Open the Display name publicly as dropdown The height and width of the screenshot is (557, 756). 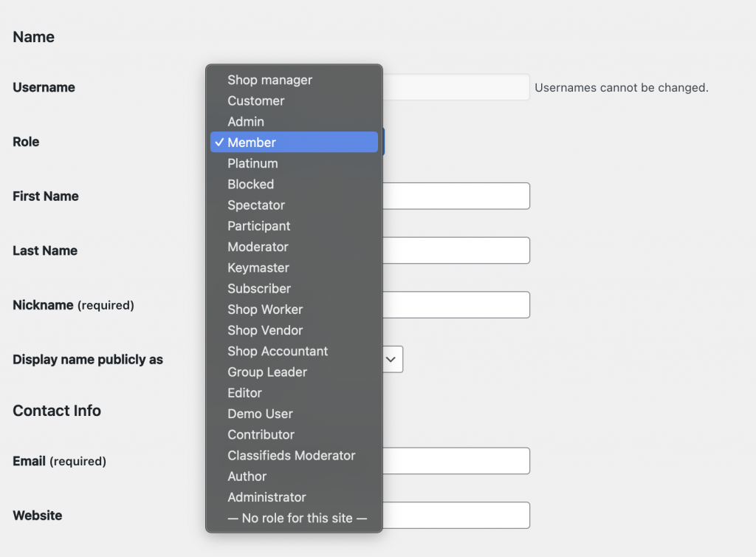[392, 359]
